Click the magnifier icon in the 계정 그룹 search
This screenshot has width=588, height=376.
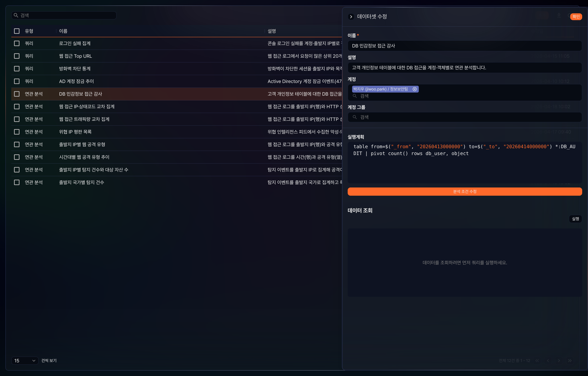(355, 117)
